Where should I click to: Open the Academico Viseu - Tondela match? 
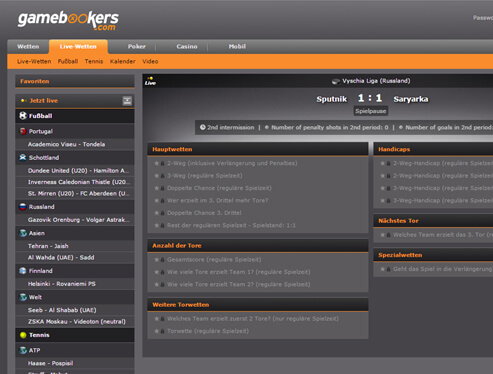point(66,144)
